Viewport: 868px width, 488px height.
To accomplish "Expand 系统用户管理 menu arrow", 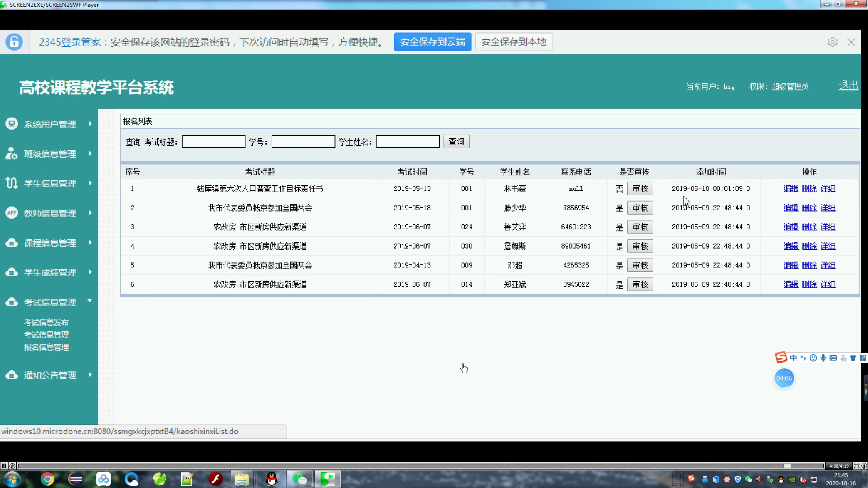I will [x=90, y=123].
